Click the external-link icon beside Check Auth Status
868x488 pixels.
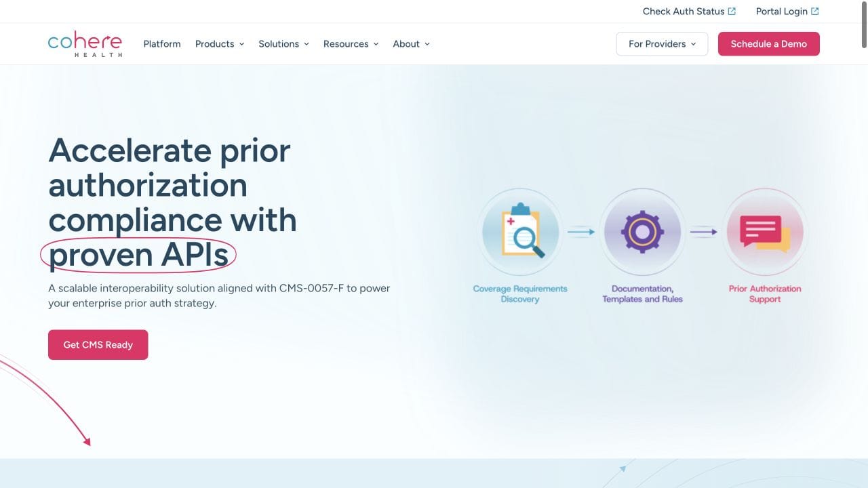(x=732, y=12)
